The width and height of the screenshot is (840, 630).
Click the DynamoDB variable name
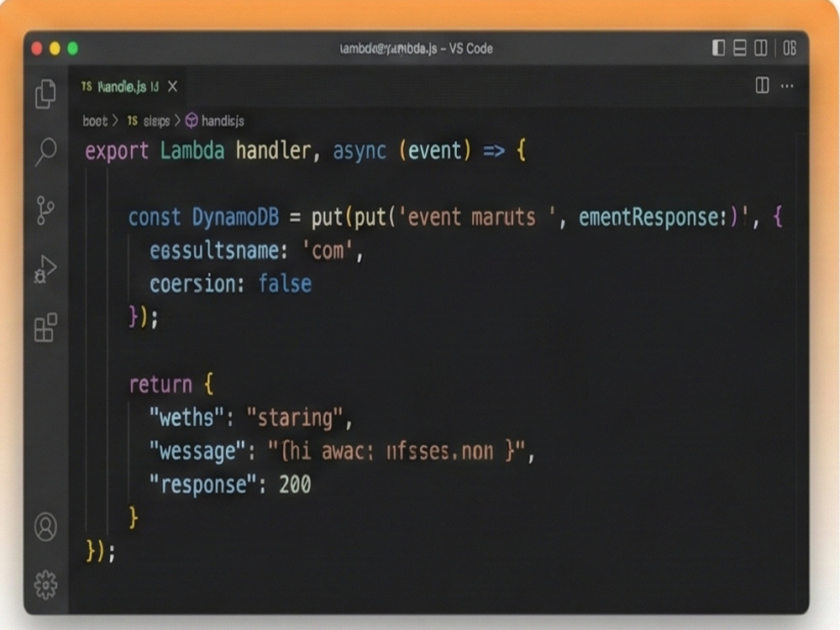[236, 217]
